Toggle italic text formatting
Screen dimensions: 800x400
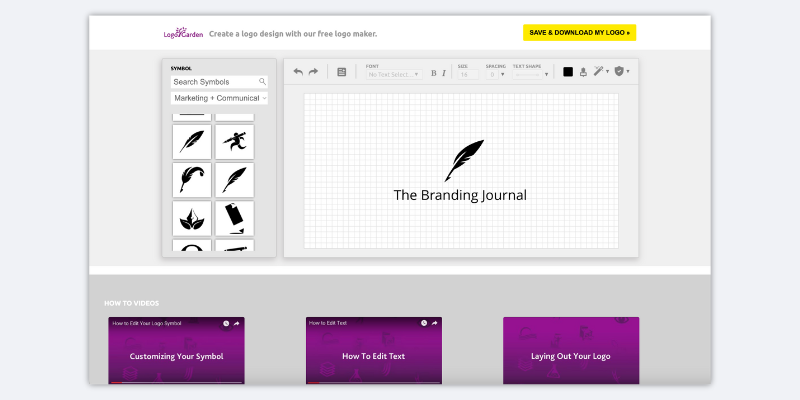coord(444,73)
